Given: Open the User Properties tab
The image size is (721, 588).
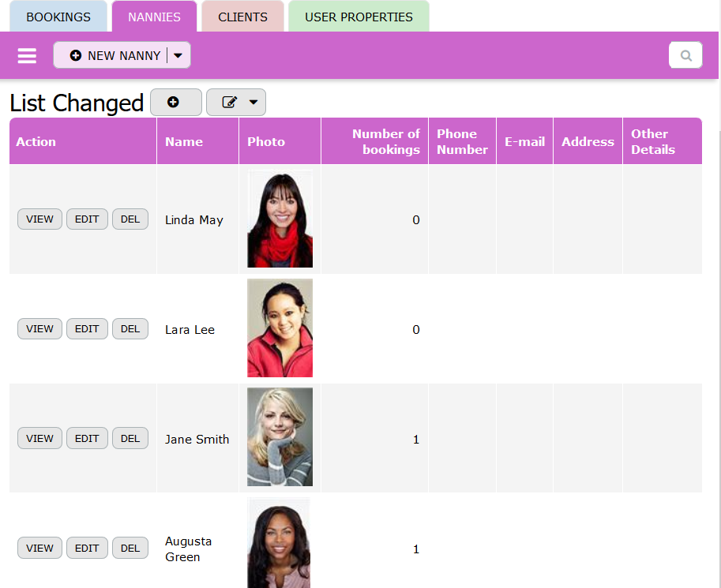Looking at the screenshot, I should click(359, 17).
